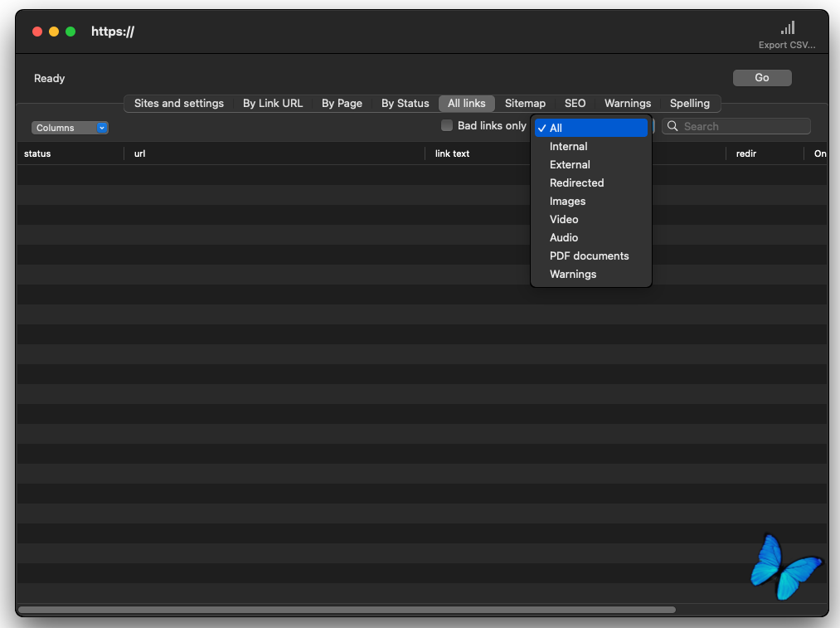This screenshot has height=628, width=840.
Task: Switch to the Sitemap tab
Action: tap(525, 104)
